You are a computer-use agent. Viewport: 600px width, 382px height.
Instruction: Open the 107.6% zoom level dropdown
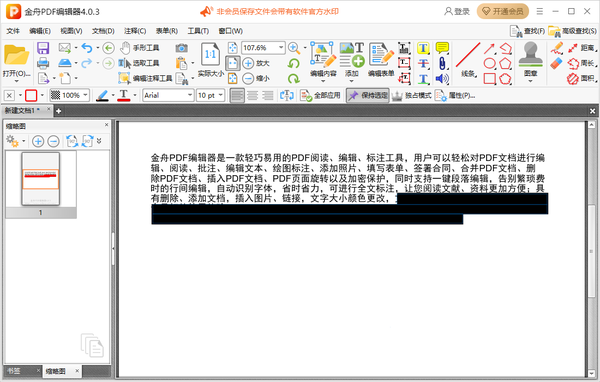263,48
